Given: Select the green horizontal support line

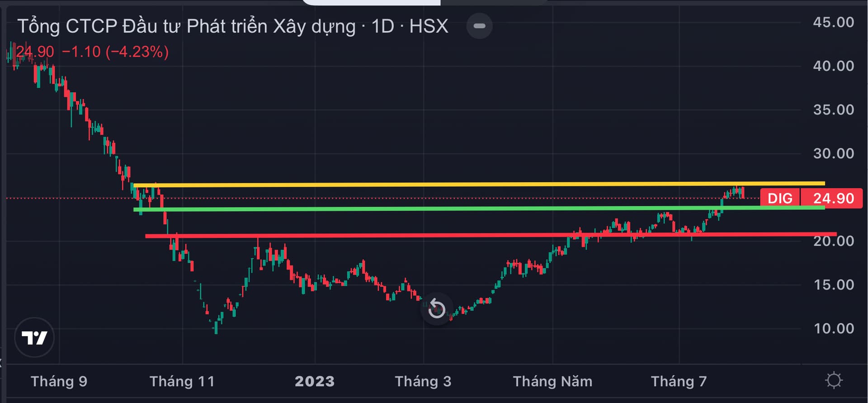Looking at the screenshot, I should click(x=479, y=209).
